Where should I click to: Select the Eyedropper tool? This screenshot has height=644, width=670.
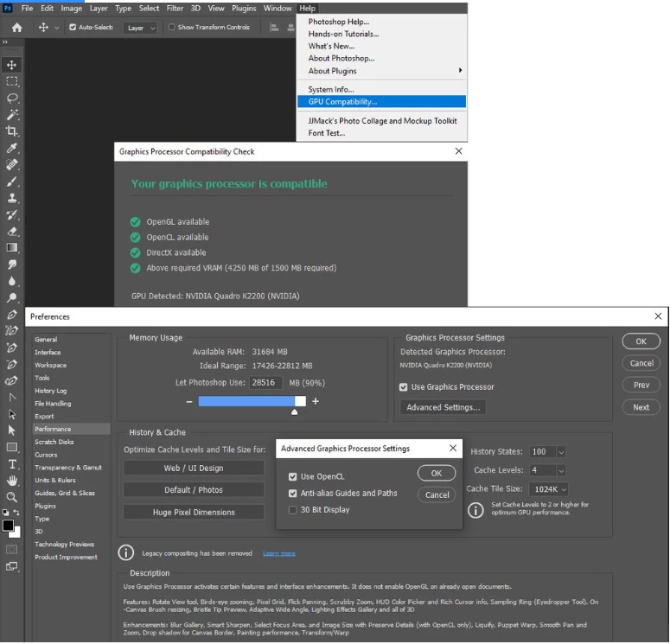[x=11, y=148]
